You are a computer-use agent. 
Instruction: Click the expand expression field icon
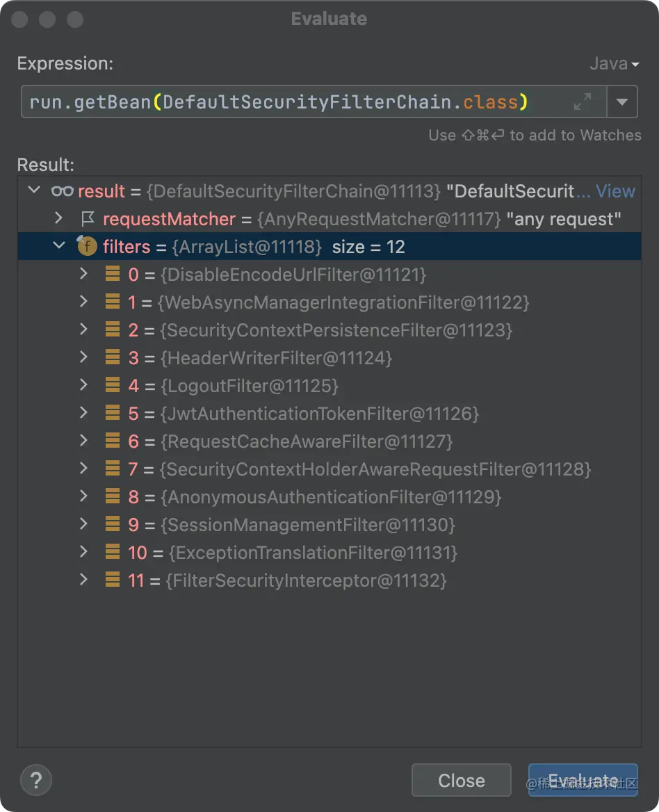tap(583, 101)
